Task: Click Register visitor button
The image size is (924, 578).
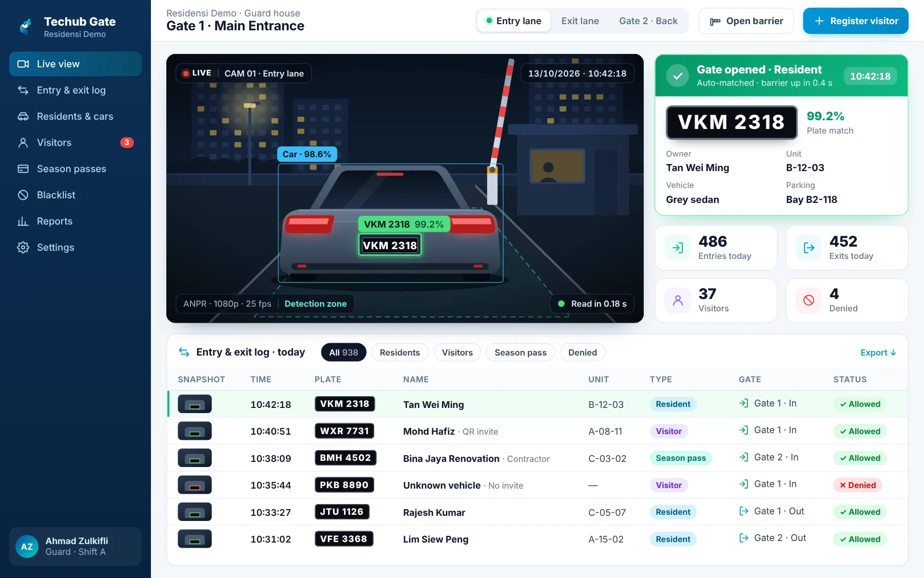Action: tap(856, 21)
